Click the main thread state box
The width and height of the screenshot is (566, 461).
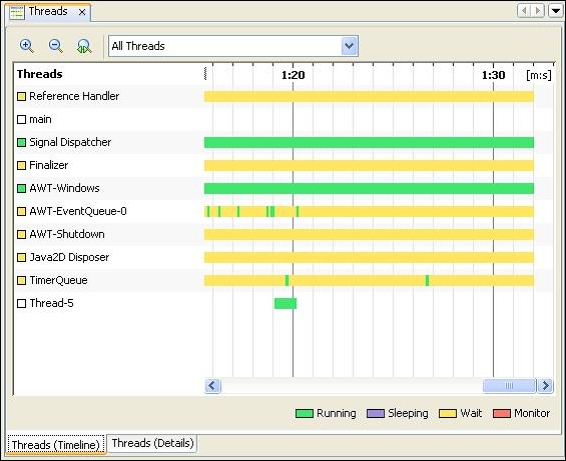(22, 119)
